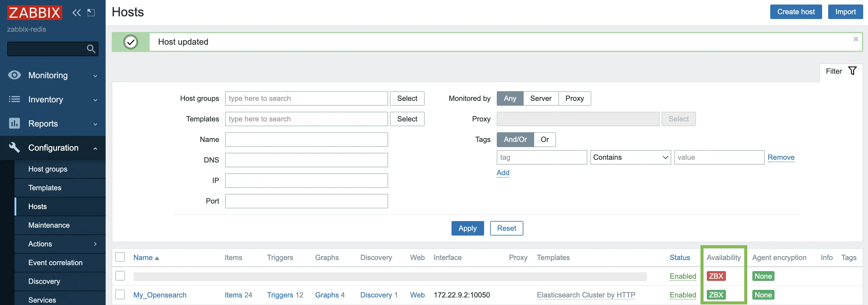
Task: Switch Tags mode to Or
Action: click(544, 140)
